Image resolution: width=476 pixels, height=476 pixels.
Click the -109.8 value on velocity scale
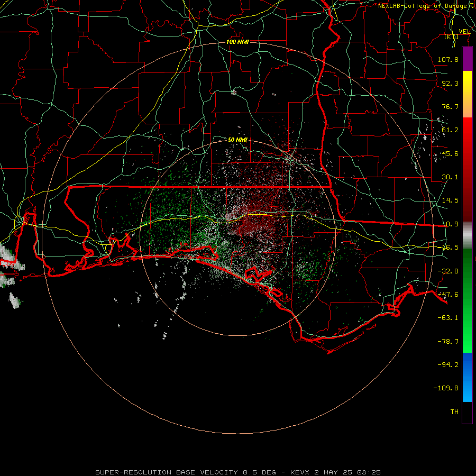pyautogui.click(x=446, y=388)
